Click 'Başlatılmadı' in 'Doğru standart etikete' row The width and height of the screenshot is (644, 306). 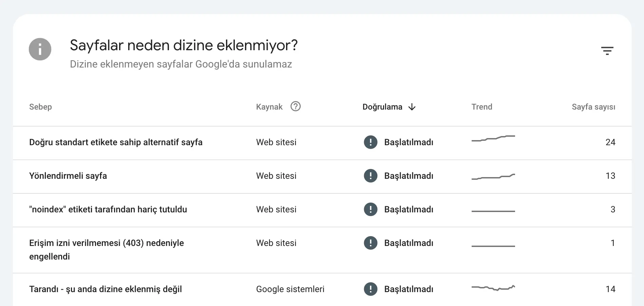(409, 142)
